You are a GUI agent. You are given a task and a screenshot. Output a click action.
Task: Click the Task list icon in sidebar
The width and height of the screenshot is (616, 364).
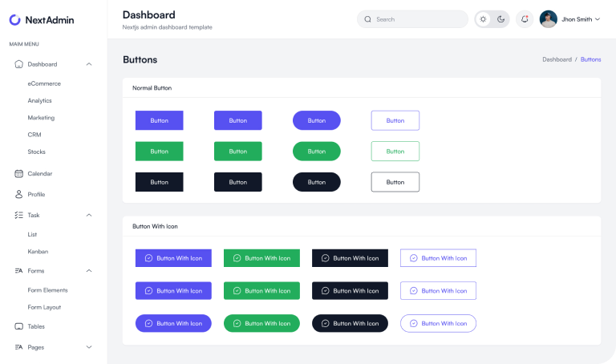pos(18,215)
